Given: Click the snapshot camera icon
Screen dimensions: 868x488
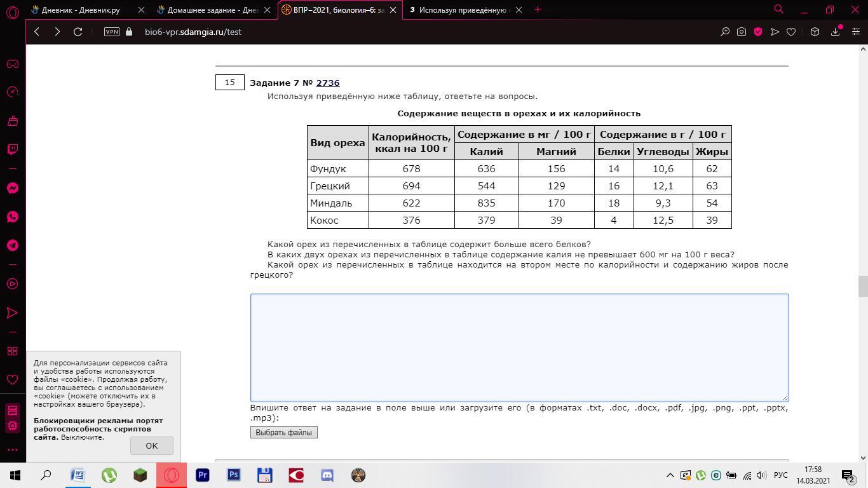Looking at the screenshot, I should (x=742, y=32).
